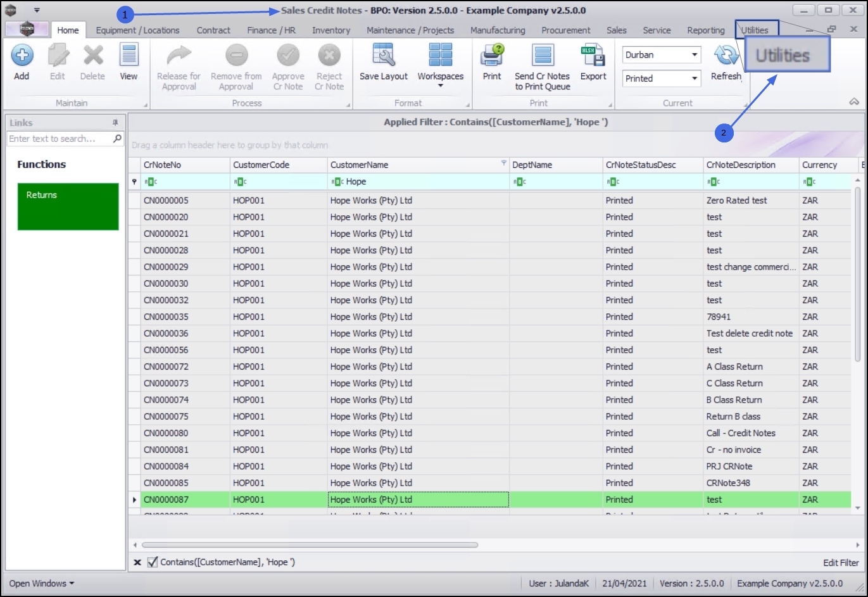The width and height of the screenshot is (868, 597).
Task: Open the green Returns function tile
Action: pos(68,206)
